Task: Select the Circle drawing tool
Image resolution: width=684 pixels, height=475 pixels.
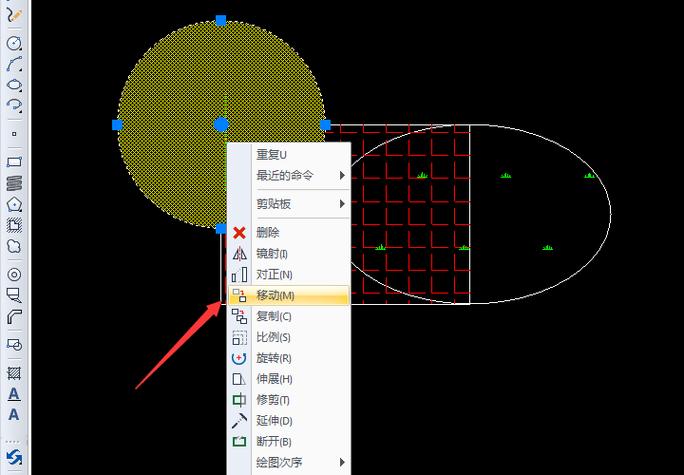Action: [x=14, y=43]
